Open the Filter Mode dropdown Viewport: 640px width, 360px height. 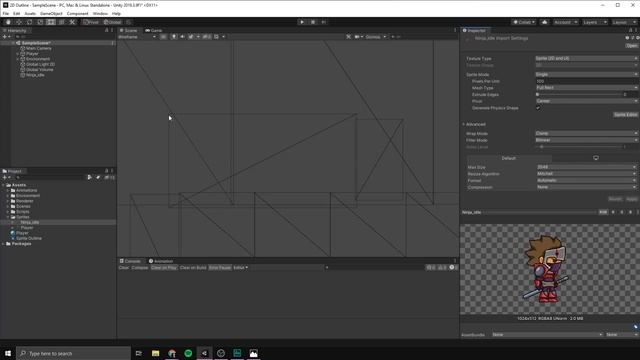[587, 140]
